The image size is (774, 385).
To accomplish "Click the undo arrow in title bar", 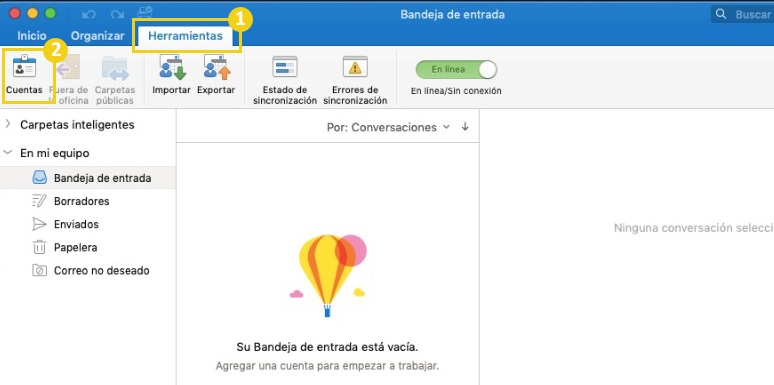I will point(89,15).
